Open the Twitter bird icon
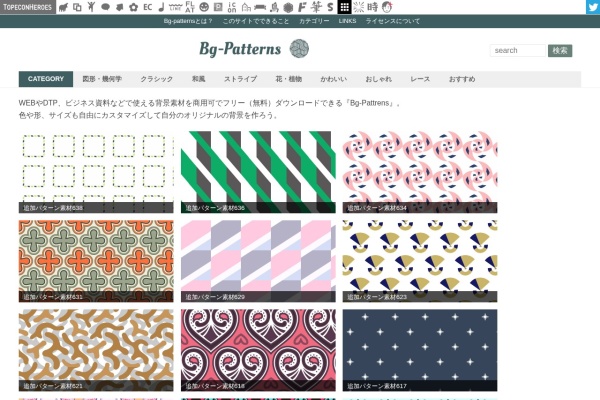This screenshot has width=600, height=400. point(593,7)
